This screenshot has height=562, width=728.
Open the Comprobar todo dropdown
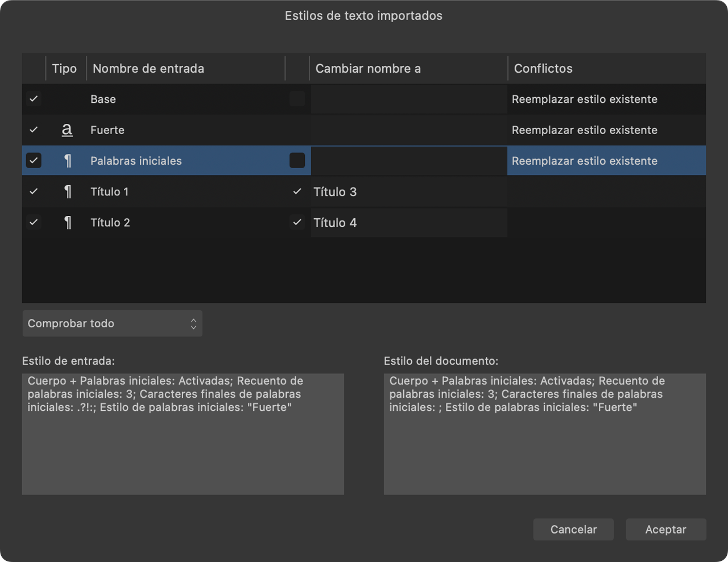[112, 323]
